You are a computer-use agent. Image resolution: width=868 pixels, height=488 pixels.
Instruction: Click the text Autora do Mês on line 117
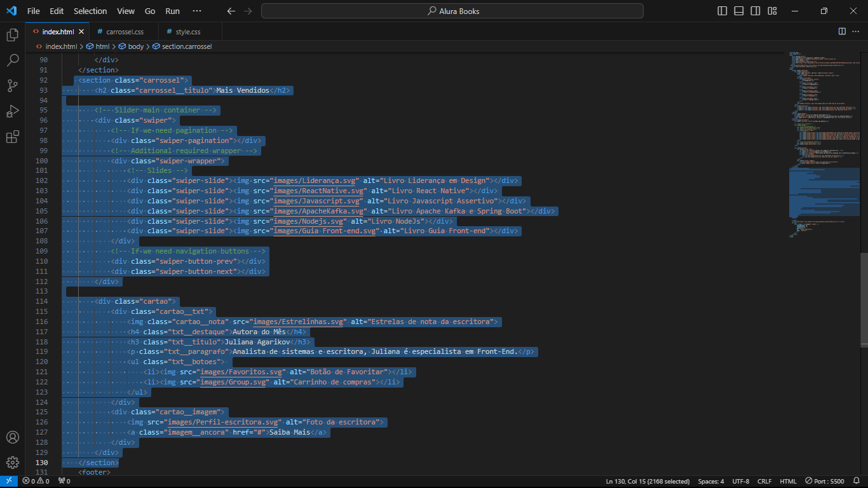(258, 332)
